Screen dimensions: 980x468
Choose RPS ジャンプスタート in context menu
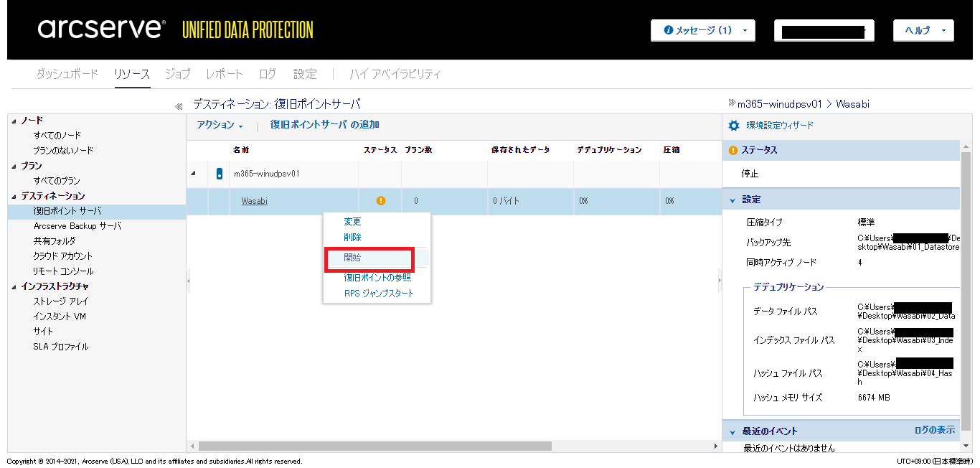click(379, 294)
